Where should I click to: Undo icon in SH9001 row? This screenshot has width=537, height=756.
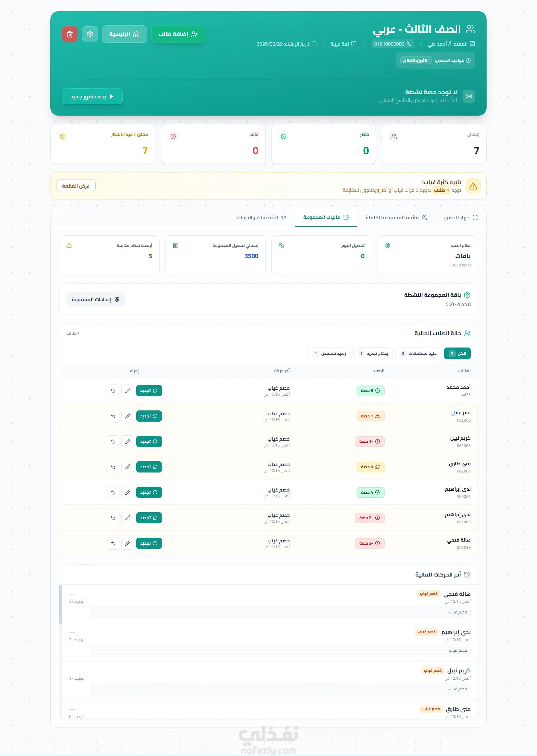coord(113,493)
